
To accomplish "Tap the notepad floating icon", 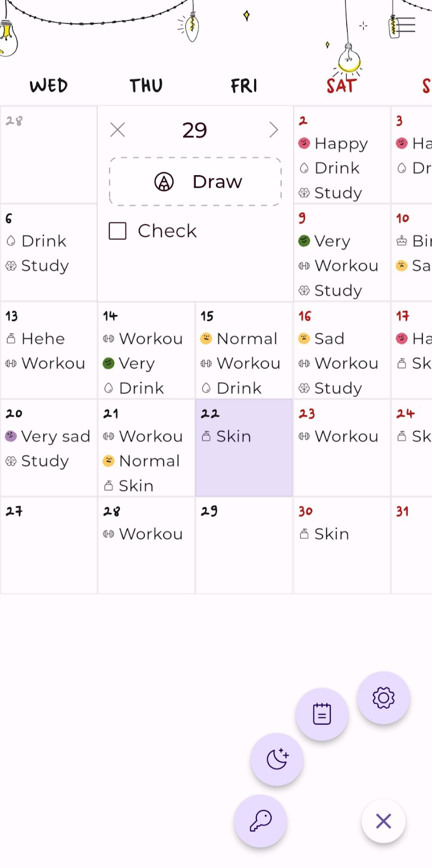I will click(x=322, y=714).
